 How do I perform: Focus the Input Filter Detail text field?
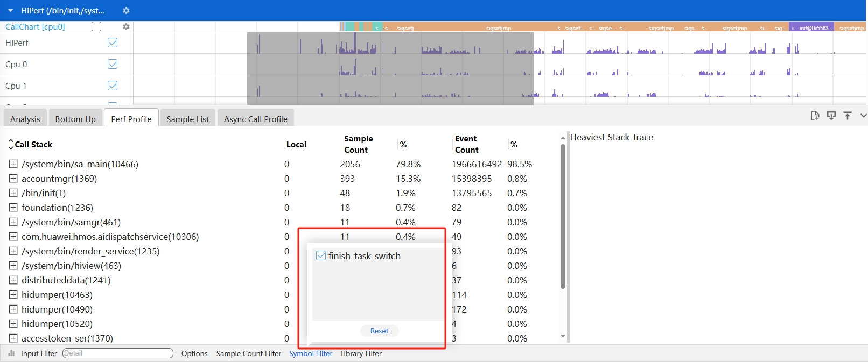coord(118,353)
